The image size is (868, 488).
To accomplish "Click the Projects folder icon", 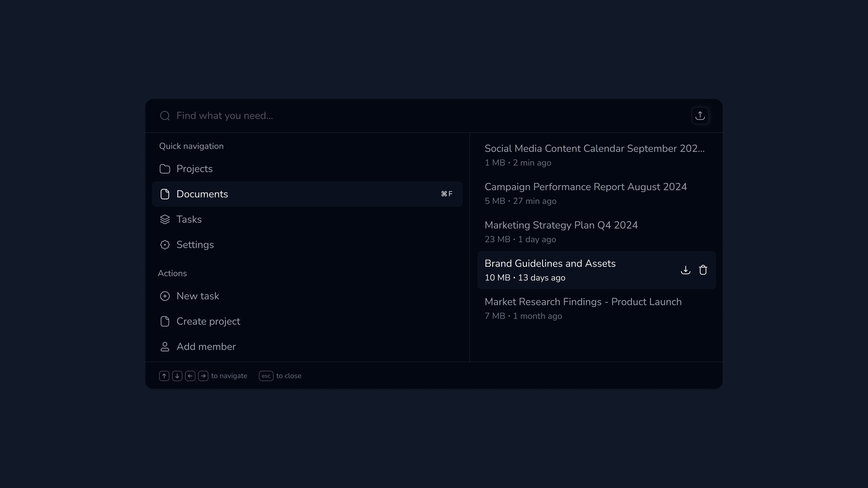I will pos(165,169).
